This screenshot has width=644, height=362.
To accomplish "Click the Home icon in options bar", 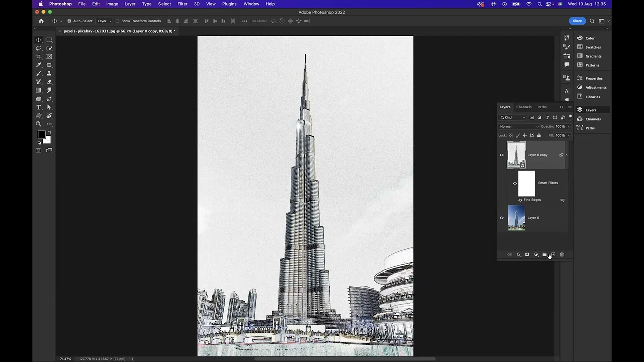I will (41, 21).
